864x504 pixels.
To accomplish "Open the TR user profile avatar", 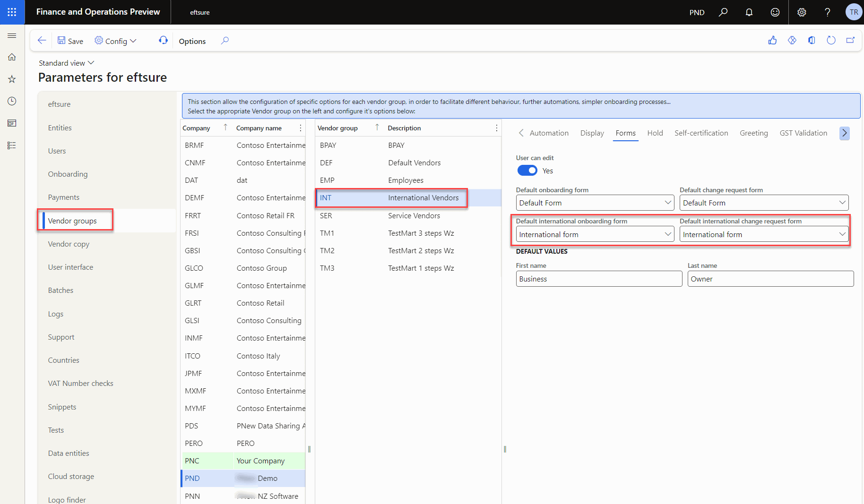I will 854,12.
